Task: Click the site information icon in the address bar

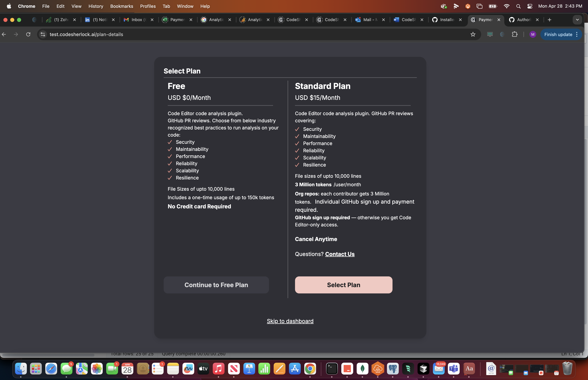Action: tap(42, 34)
